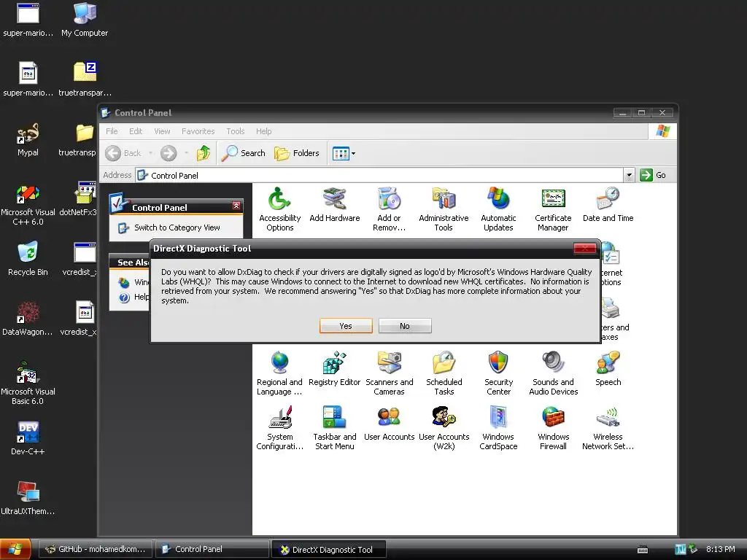Open the Forward button history arrow

(x=186, y=153)
